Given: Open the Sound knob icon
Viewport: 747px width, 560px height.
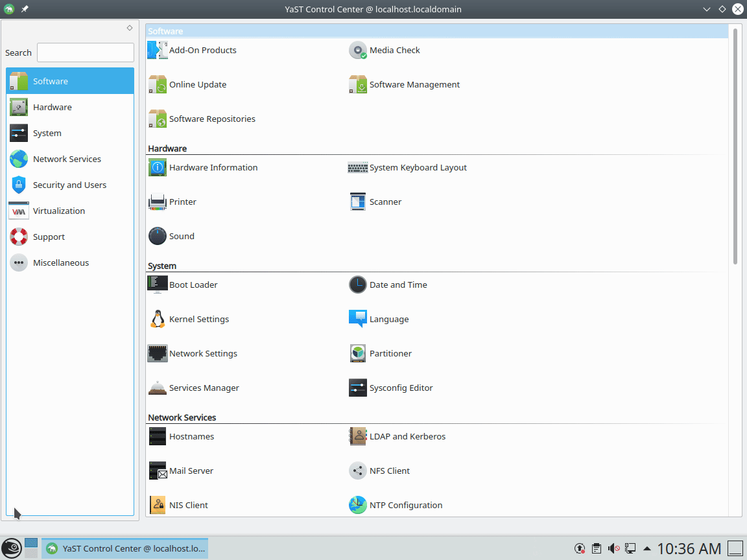Looking at the screenshot, I should coord(157,236).
